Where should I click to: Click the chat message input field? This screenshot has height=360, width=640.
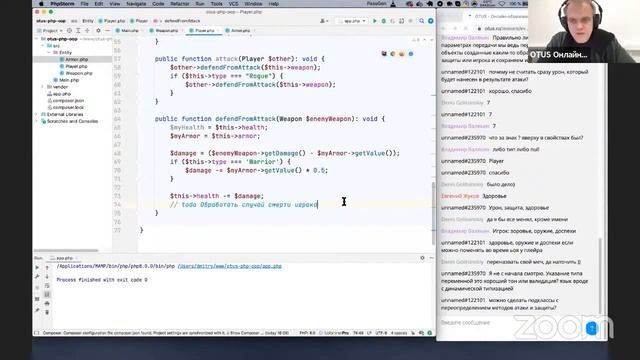point(510,323)
